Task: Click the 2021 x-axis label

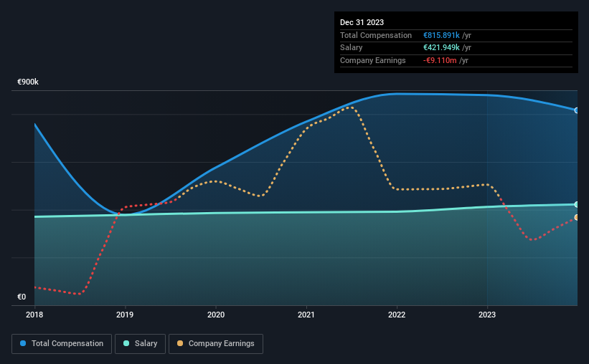Action: point(306,315)
